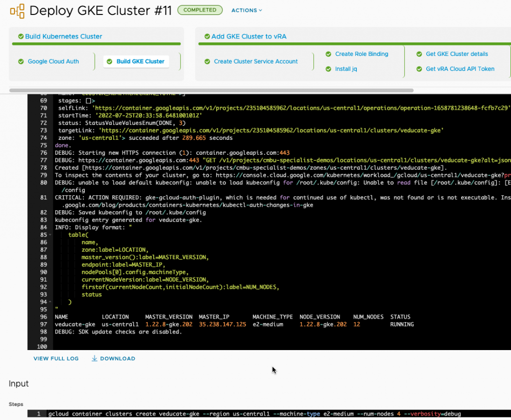Click the RUNNING status value in log
Viewport: 511px width, 420px height.
[x=402, y=325]
